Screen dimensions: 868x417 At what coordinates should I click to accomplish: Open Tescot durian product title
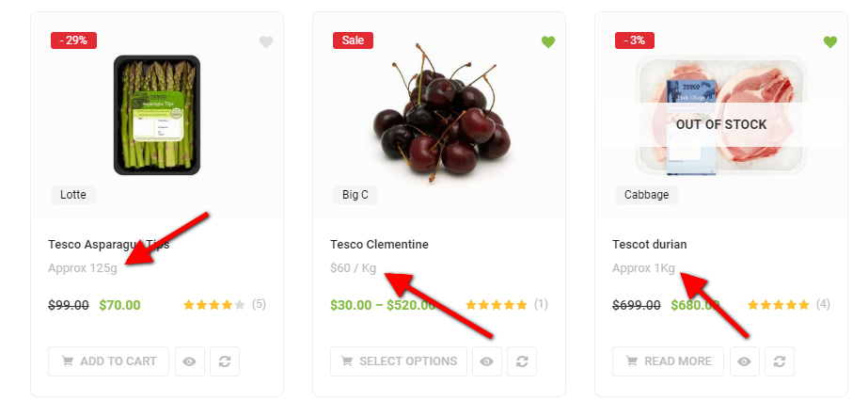(650, 245)
